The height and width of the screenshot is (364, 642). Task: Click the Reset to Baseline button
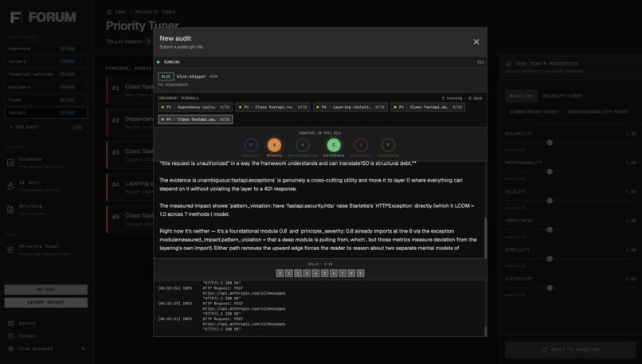coord(570,350)
